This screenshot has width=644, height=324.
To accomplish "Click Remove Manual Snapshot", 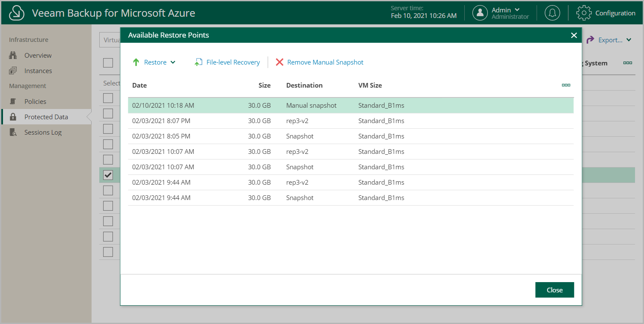I will (325, 62).
